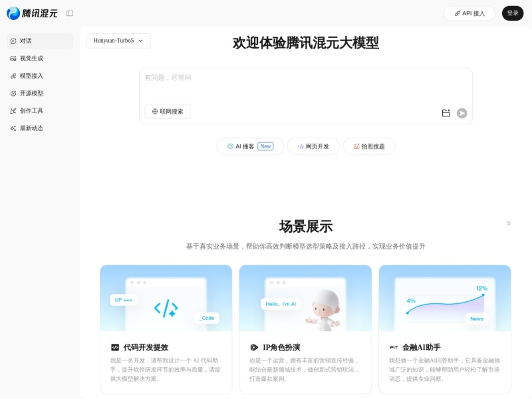Click the 登录 login button
Viewport: 532px width, 399px height.
click(x=513, y=13)
